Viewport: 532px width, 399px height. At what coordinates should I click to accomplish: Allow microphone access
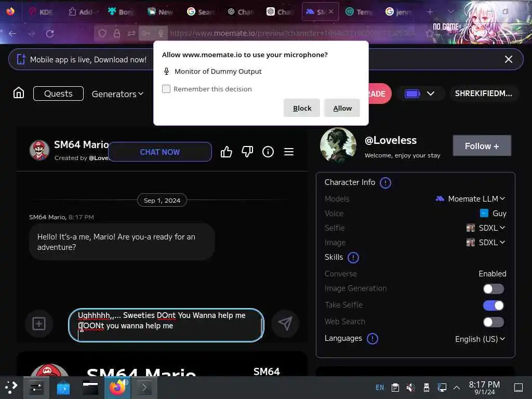pyautogui.click(x=342, y=108)
